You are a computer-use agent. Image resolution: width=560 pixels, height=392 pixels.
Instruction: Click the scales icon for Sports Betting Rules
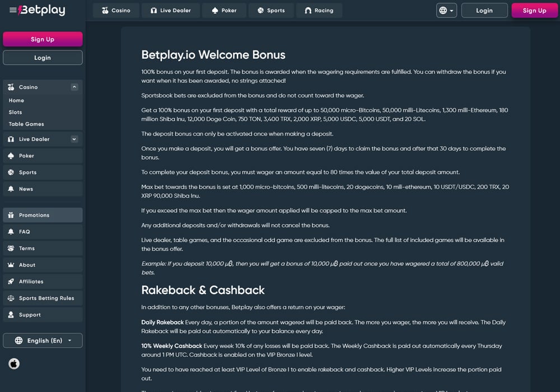click(11, 298)
